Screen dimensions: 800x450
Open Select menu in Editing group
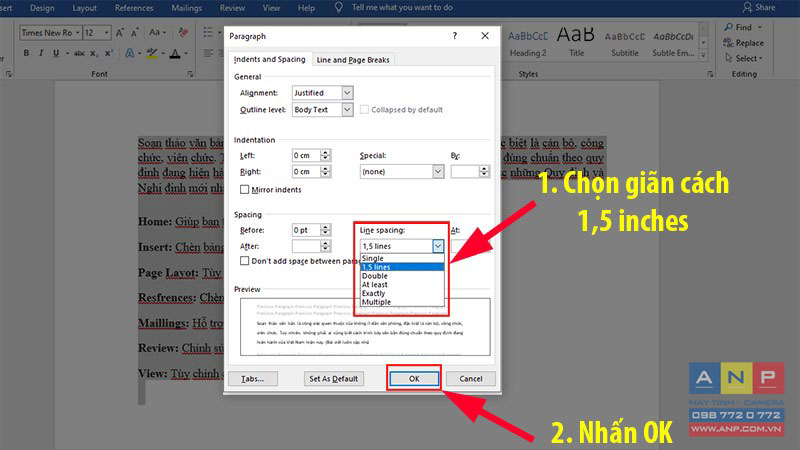[x=744, y=58]
